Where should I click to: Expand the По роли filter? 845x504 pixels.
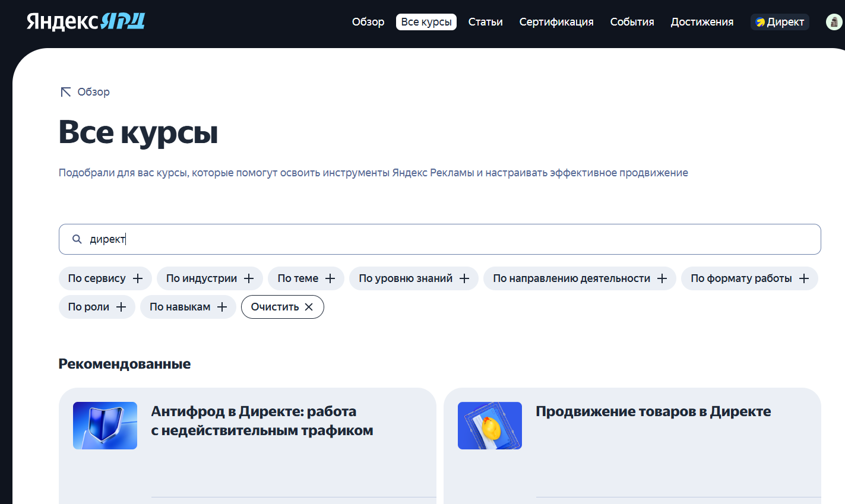coord(97,307)
